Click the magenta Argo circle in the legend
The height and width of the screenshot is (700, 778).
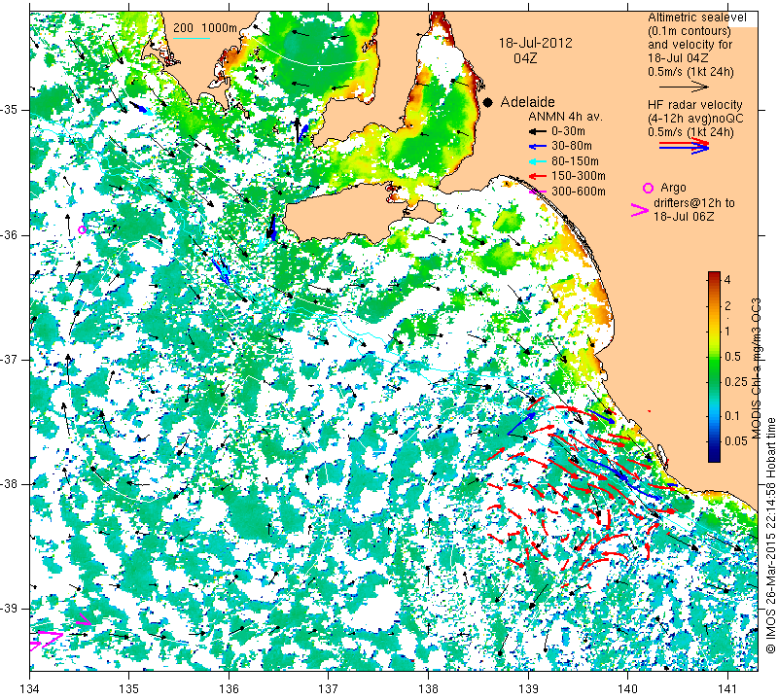(648, 188)
